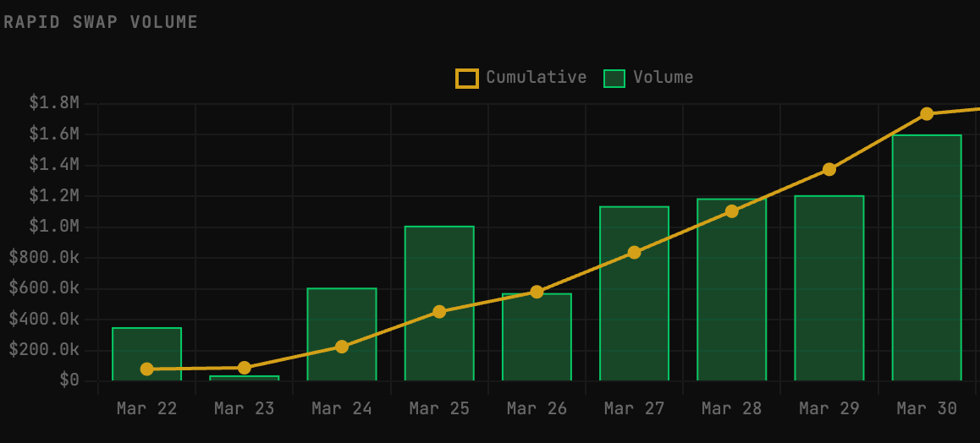Image resolution: width=980 pixels, height=443 pixels.
Task: Select the Mar 28 volume bar
Action: [732, 289]
